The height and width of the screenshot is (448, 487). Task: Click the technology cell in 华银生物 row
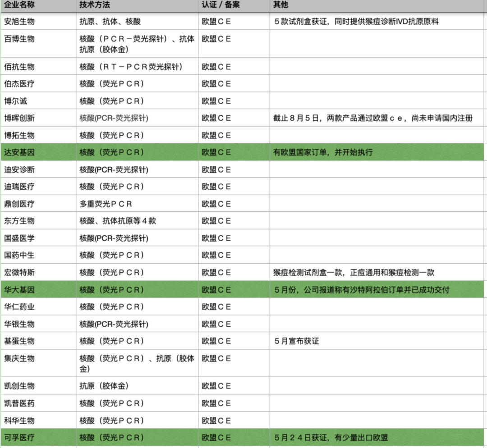coord(137,324)
